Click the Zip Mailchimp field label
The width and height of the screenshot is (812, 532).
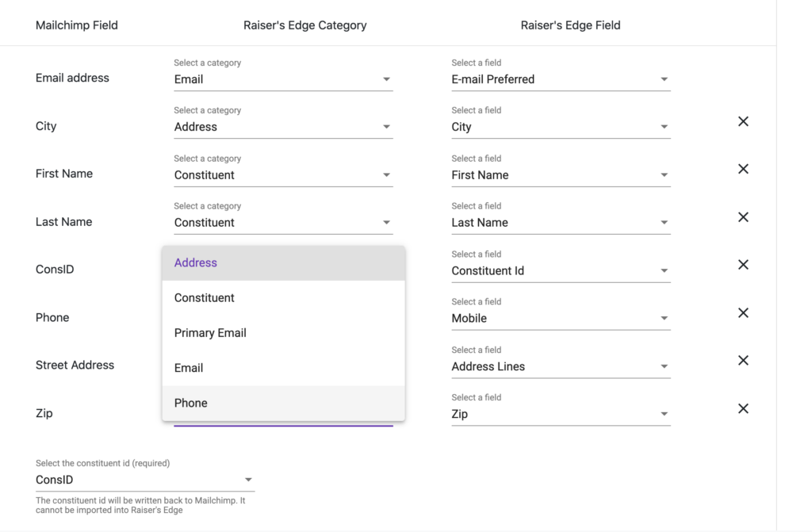tap(44, 413)
